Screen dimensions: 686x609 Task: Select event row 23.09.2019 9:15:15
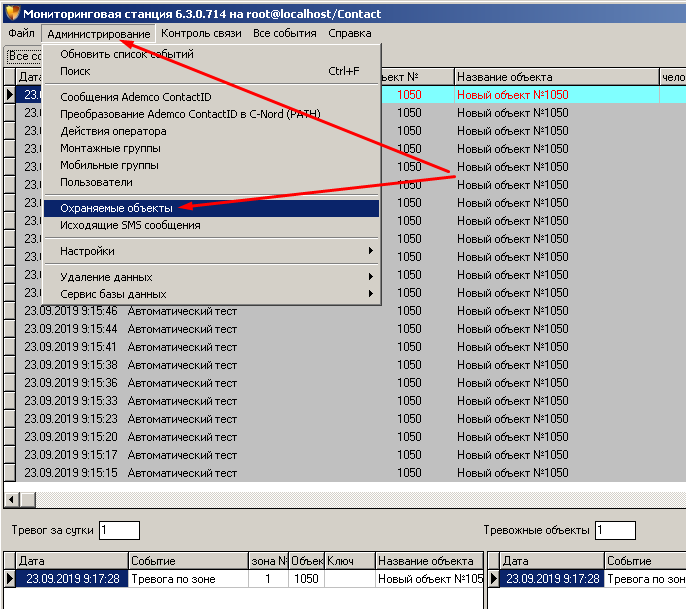tap(351, 473)
